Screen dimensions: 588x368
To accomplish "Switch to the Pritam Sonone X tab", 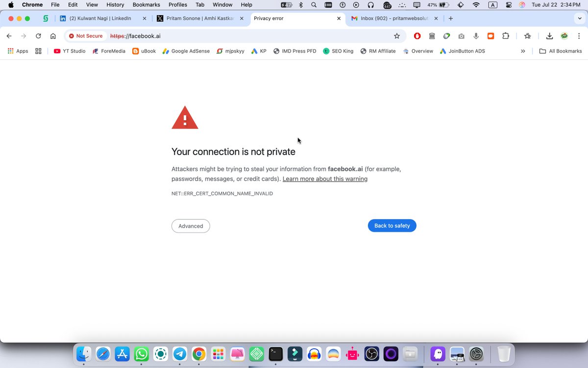I will click(x=199, y=18).
